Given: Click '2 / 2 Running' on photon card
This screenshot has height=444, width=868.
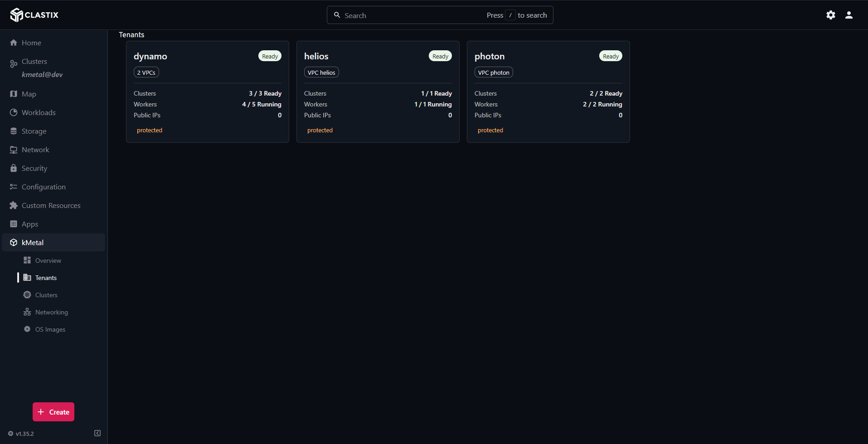Looking at the screenshot, I should tap(602, 104).
